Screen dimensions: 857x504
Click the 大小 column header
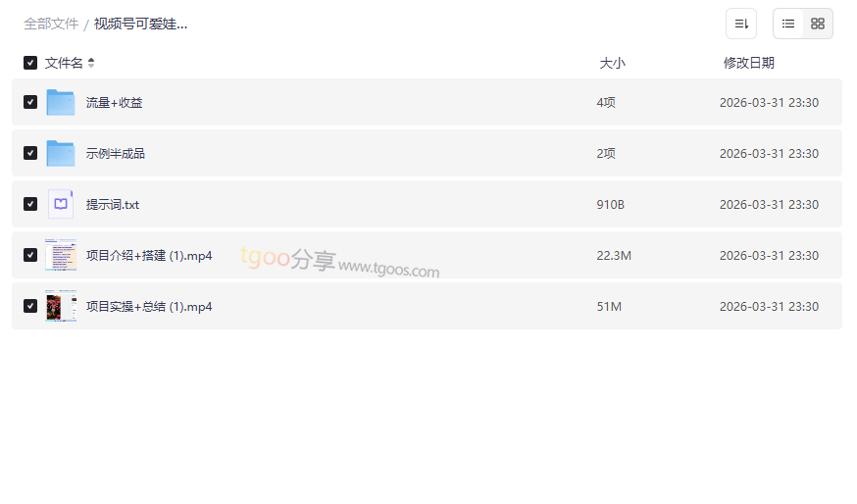pyautogui.click(x=612, y=63)
